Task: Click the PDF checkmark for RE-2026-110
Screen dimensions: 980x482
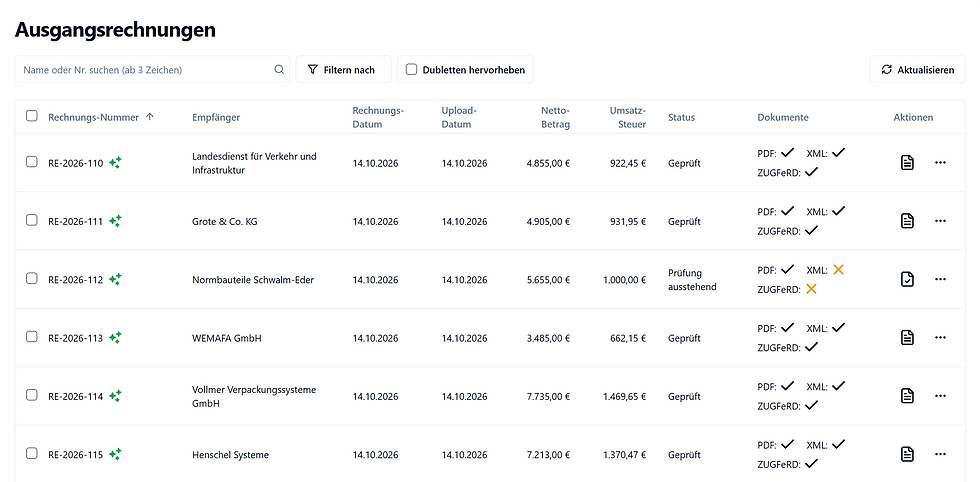Action: [788, 153]
